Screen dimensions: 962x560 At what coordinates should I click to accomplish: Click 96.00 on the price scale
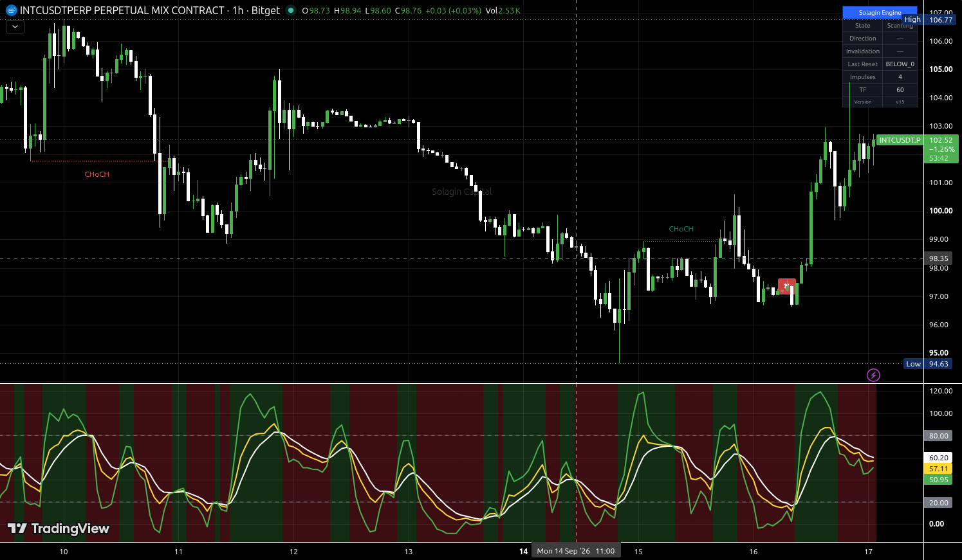[939, 325]
